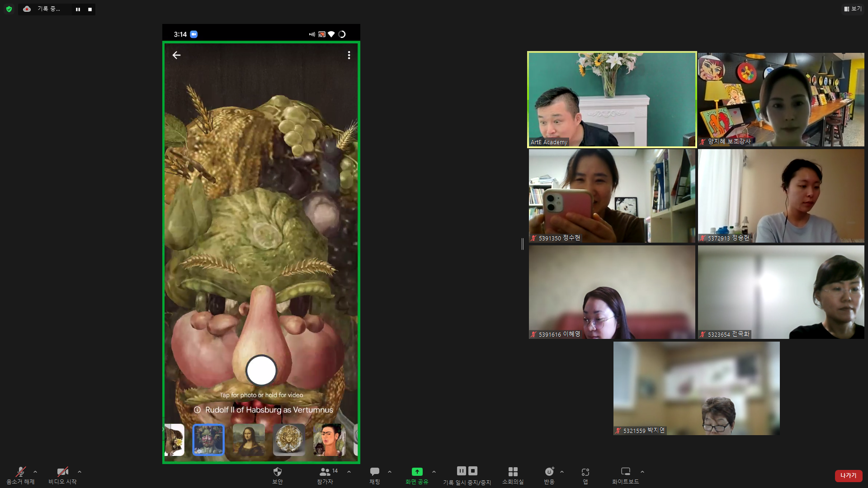This screenshot has width=868, height=488.
Task: Click the Zoom camera icon in phone status bar
Action: (194, 34)
